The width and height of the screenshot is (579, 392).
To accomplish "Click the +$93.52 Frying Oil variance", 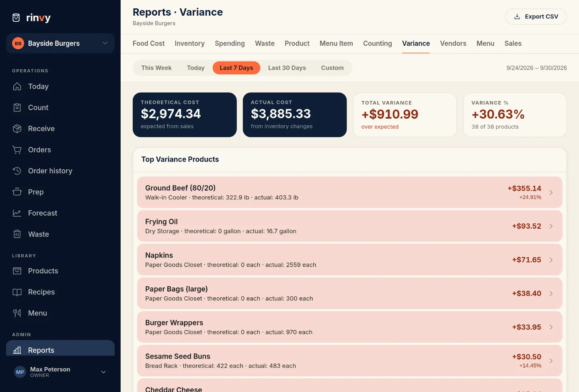I will click(526, 226).
